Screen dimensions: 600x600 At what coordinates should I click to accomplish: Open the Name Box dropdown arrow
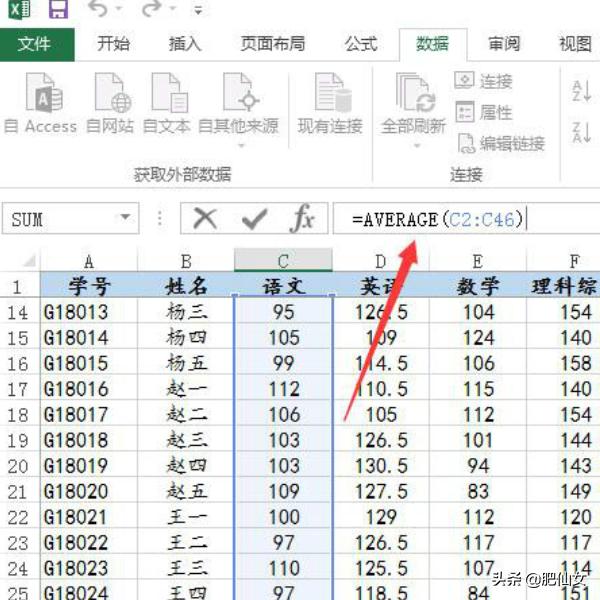click(125, 217)
